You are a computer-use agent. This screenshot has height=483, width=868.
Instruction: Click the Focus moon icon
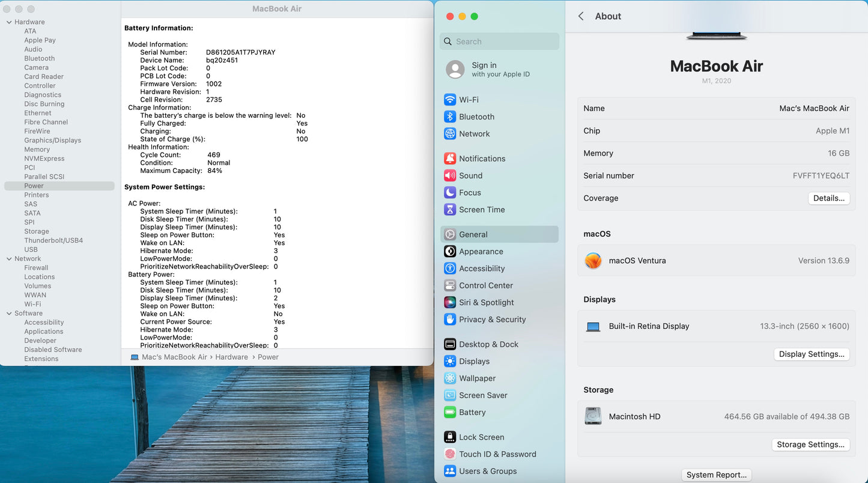[x=449, y=193]
